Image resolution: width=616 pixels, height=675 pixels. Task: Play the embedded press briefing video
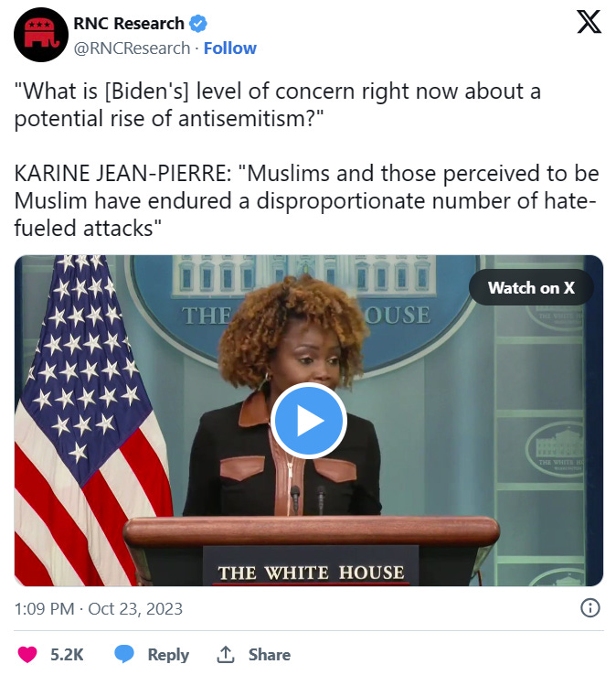[x=308, y=421]
